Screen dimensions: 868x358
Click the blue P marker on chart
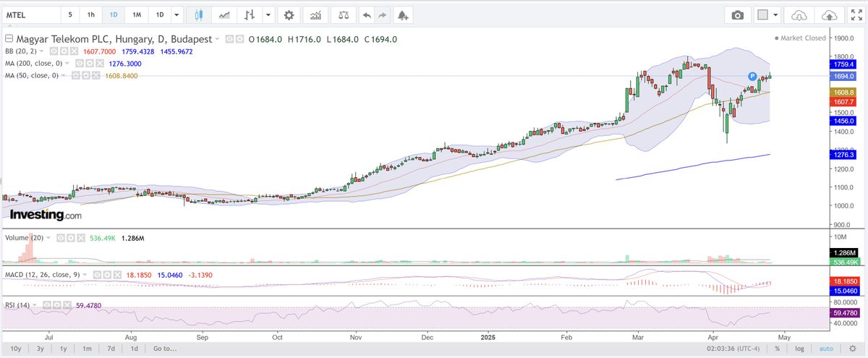[x=752, y=76]
